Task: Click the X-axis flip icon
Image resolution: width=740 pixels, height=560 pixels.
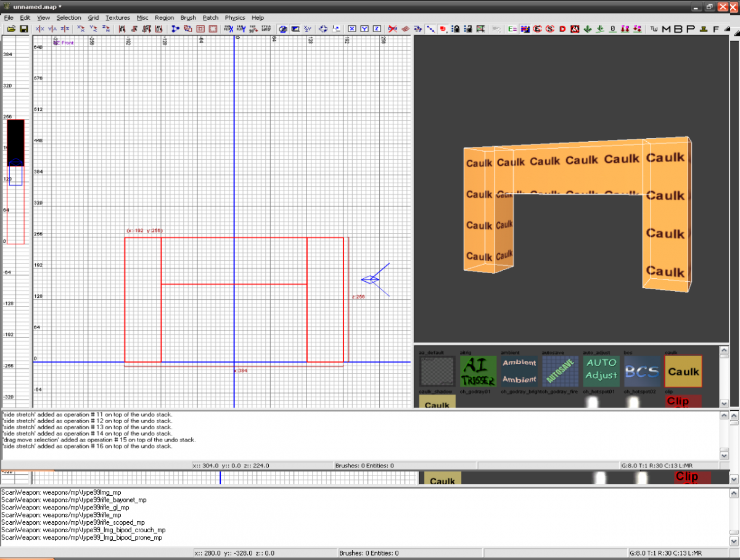Action: point(40,29)
